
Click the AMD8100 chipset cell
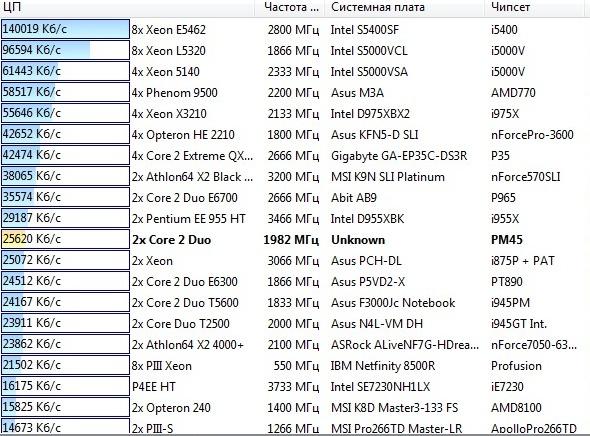(516, 408)
